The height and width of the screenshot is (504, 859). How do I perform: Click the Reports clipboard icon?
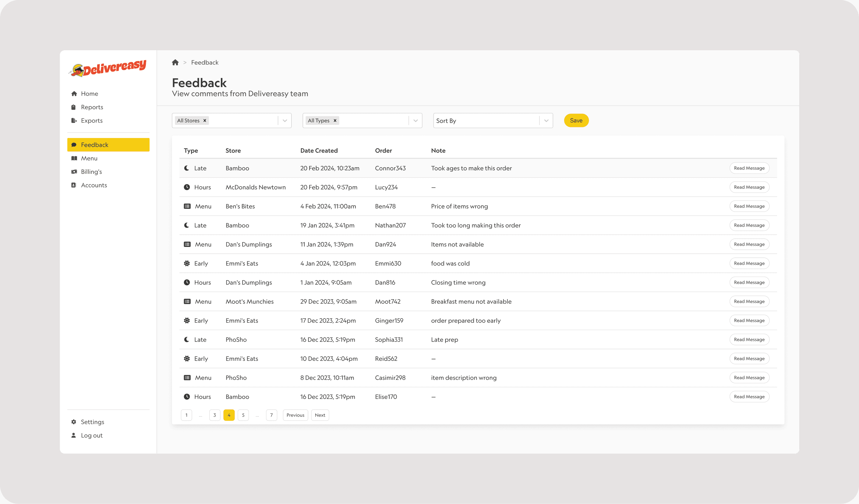pos(74,107)
